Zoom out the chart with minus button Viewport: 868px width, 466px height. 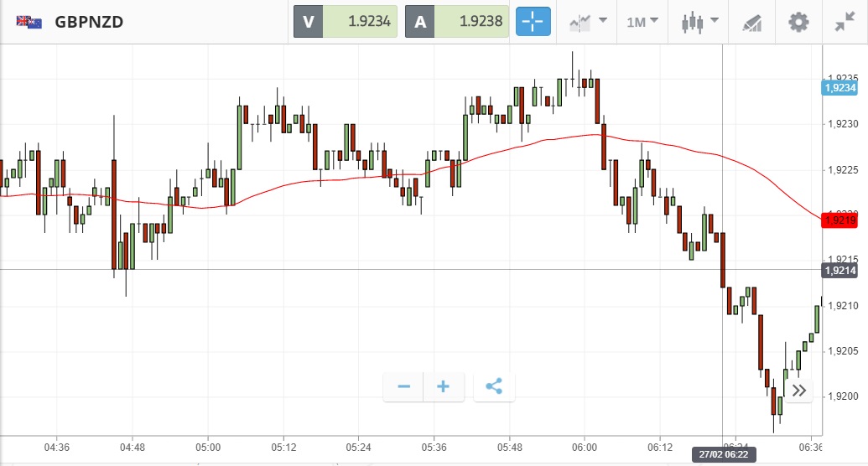point(403,386)
